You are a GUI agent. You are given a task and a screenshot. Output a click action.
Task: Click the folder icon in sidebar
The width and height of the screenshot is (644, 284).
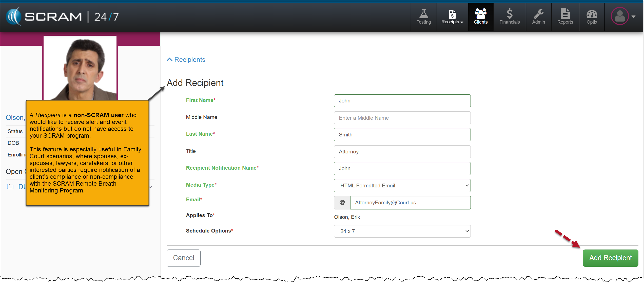tap(10, 187)
